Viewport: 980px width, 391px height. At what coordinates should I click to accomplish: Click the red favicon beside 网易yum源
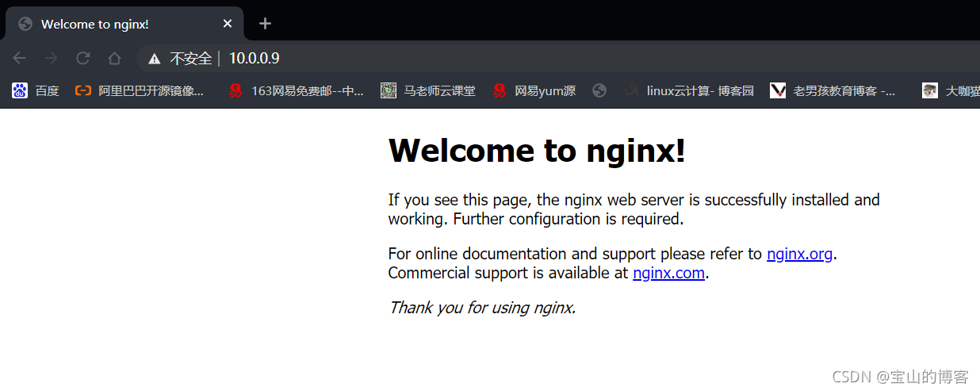500,90
